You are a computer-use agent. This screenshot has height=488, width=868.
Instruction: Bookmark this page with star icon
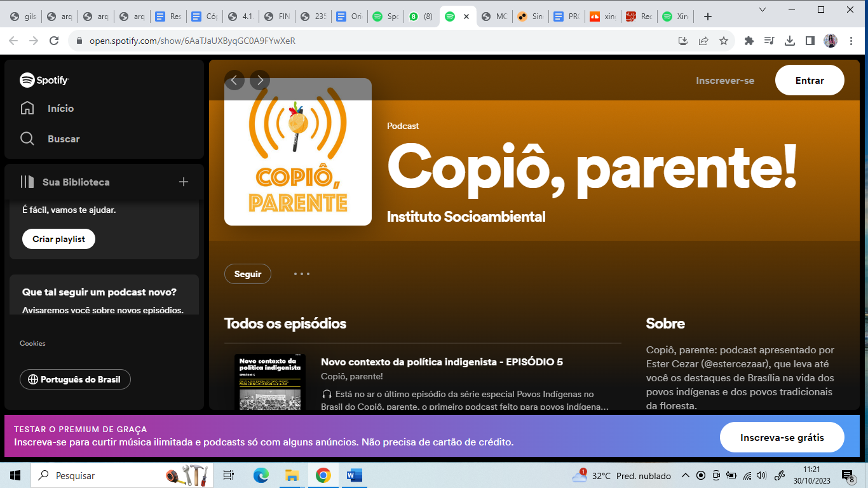(x=724, y=41)
